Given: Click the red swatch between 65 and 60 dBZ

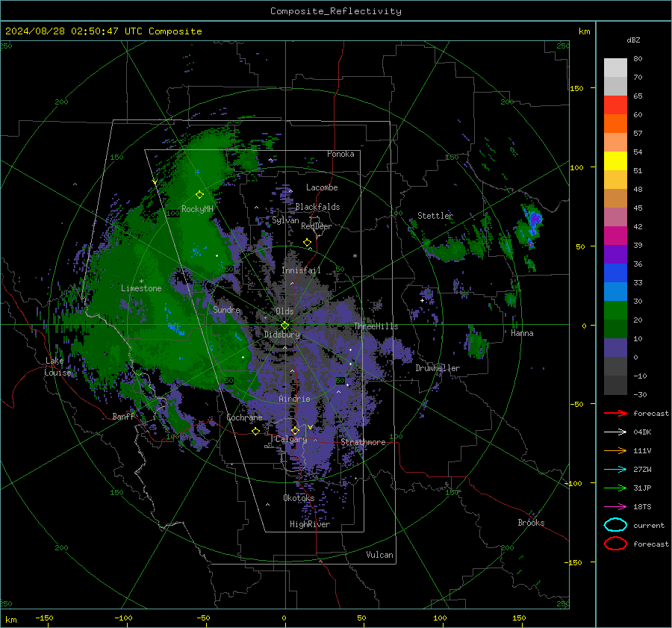Looking at the screenshot, I should click(615, 105).
